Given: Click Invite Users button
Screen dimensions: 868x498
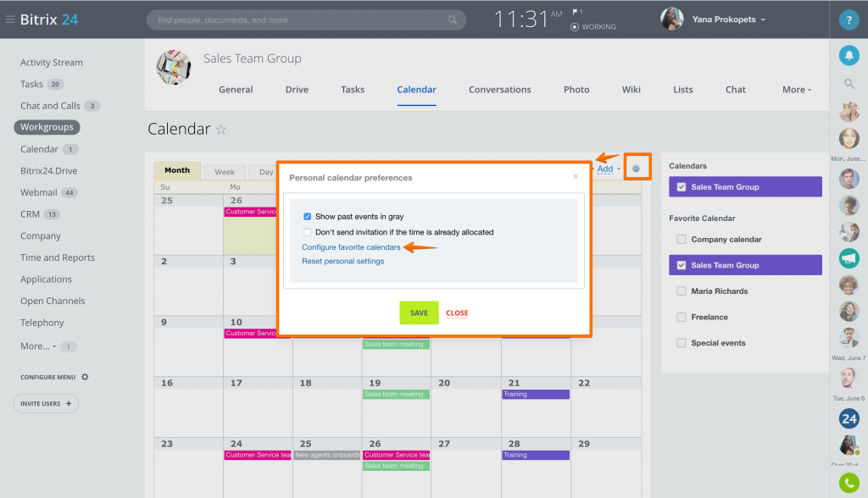Looking at the screenshot, I should (x=46, y=403).
